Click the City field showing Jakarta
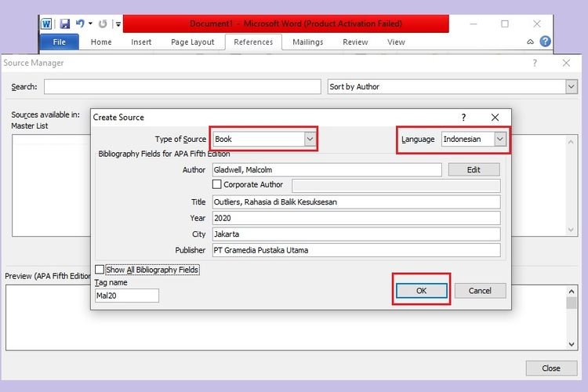This screenshot has width=588, height=392. tap(356, 234)
